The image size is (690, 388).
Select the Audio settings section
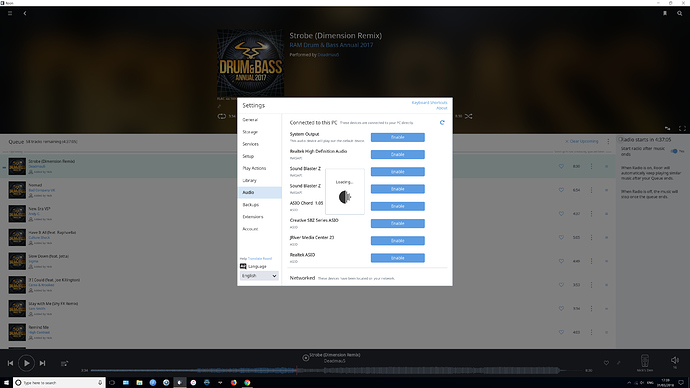pos(259,192)
